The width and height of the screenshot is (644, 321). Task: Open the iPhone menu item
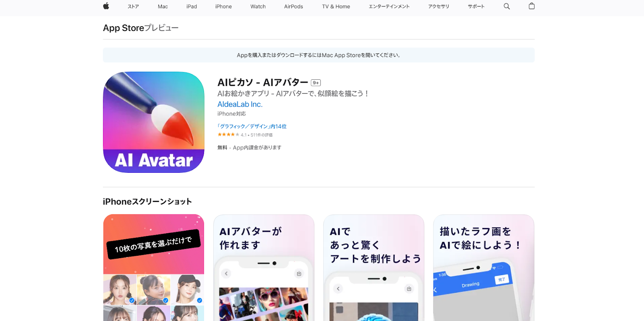pos(223,6)
